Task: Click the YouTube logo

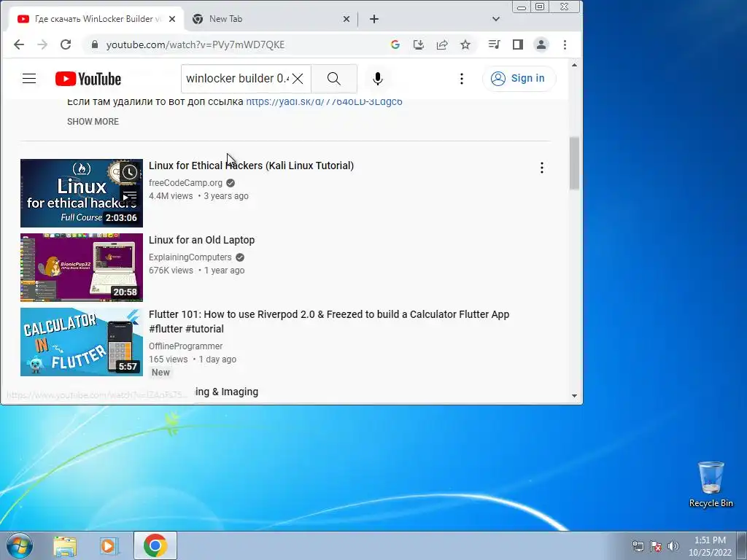Action: pos(88,79)
